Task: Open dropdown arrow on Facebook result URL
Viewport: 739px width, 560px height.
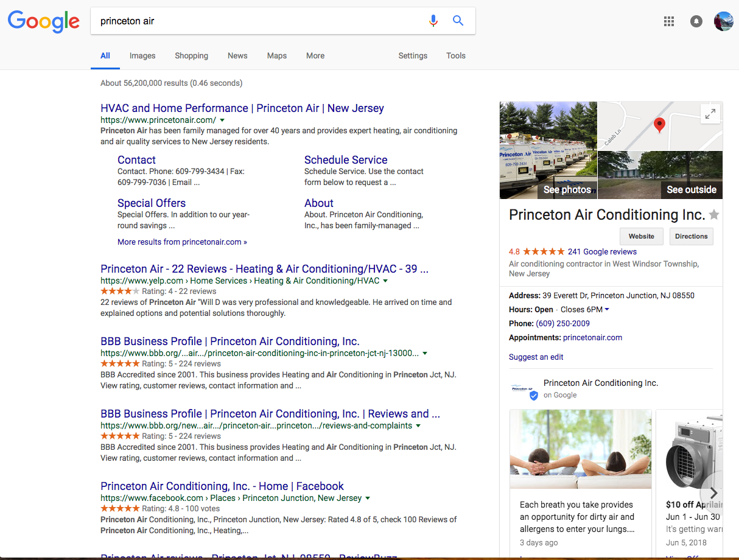Action: (x=368, y=498)
